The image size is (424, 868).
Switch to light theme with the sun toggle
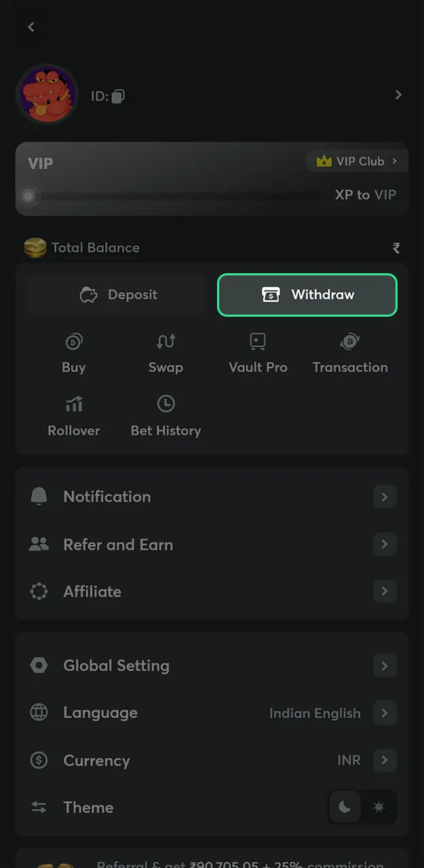coord(379,807)
